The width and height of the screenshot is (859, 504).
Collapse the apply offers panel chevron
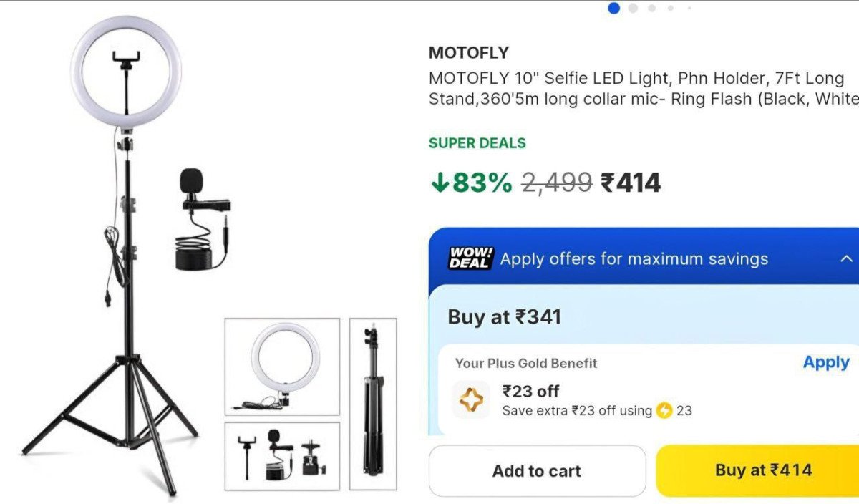[x=846, y=258]
